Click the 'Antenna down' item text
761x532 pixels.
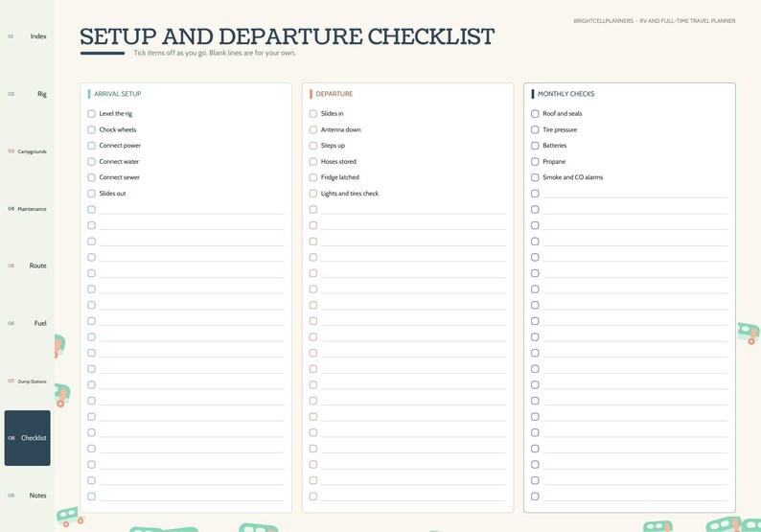(340, 129)
